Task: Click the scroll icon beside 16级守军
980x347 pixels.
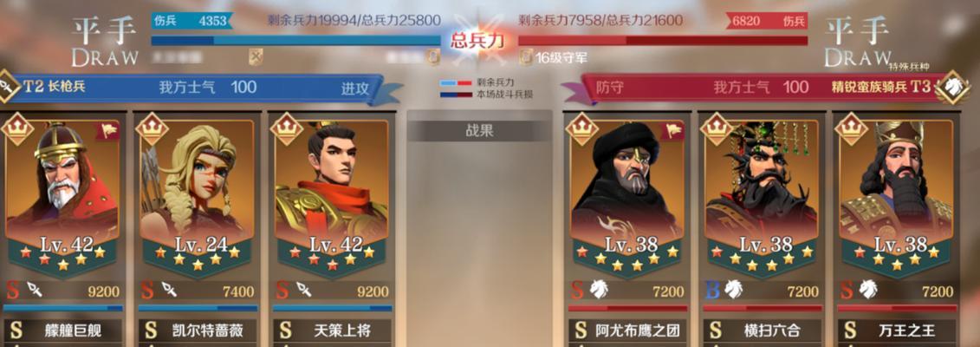Action: pos(526,57)
